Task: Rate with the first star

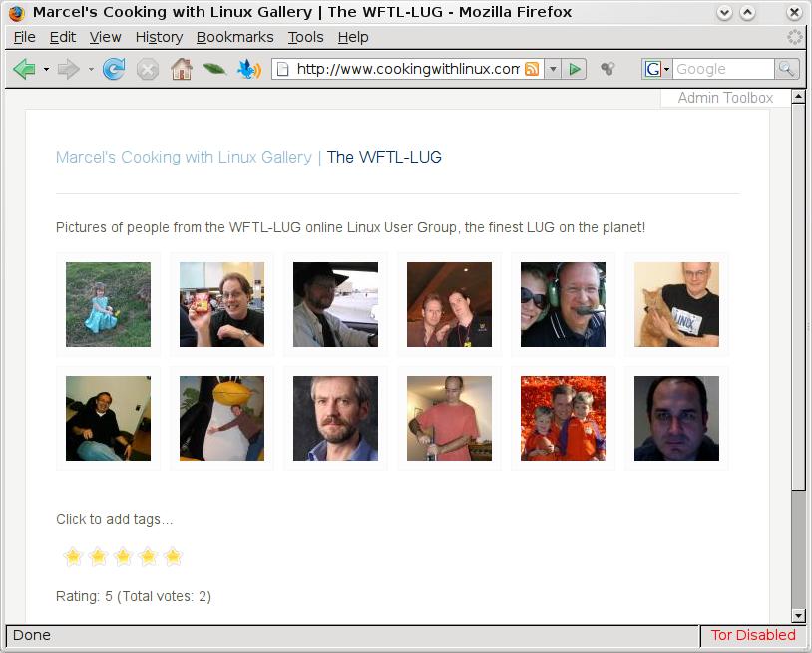Action: (x=73, y=556)
